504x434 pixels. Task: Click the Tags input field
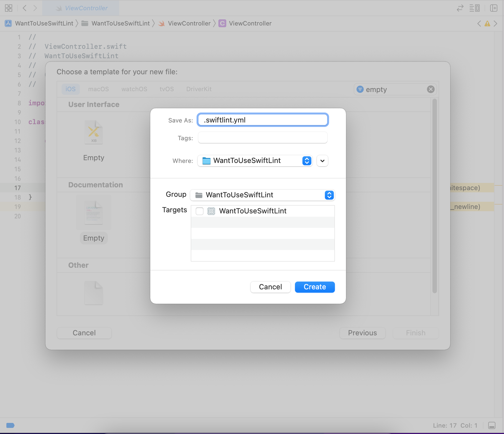(263, 138)
